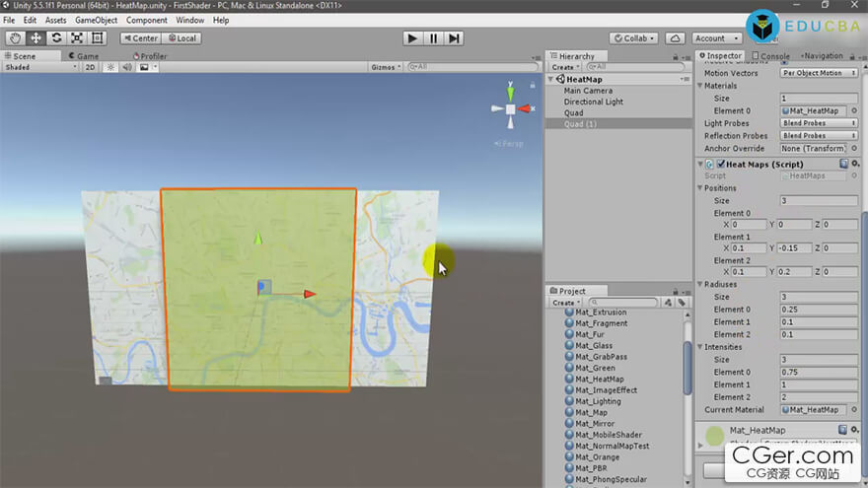868x488 pixels.
Task: Switch to the Navigation tab
Action: [822, 56]
